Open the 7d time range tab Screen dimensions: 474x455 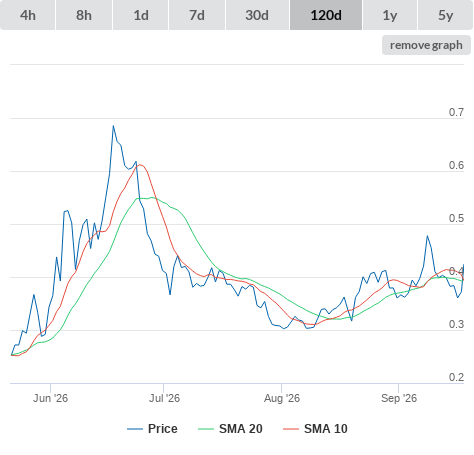(197, 15)
